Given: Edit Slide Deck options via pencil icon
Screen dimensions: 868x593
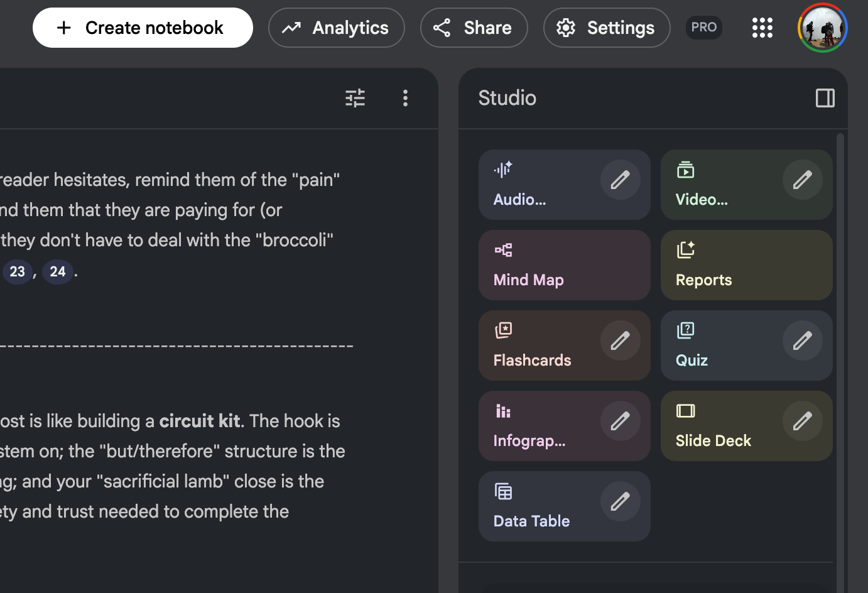Looking at the screenshot, I should click(x=802, y=422).
